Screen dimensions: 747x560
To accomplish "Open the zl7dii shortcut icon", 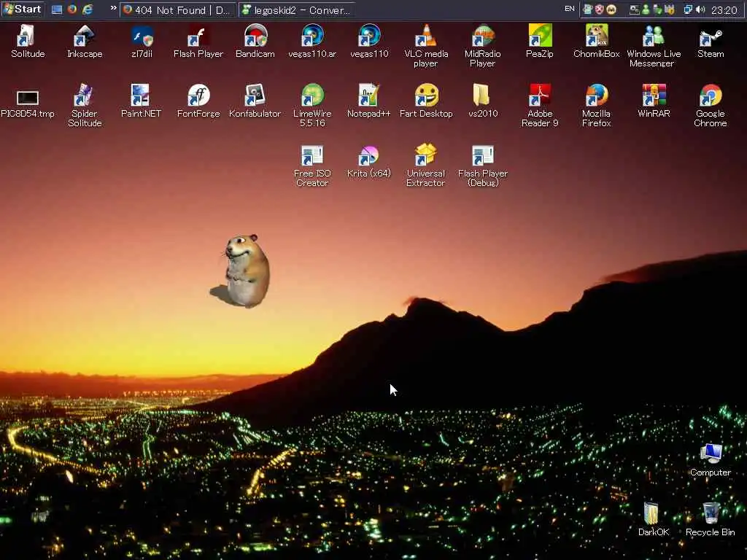I will (x=142, y=42).
